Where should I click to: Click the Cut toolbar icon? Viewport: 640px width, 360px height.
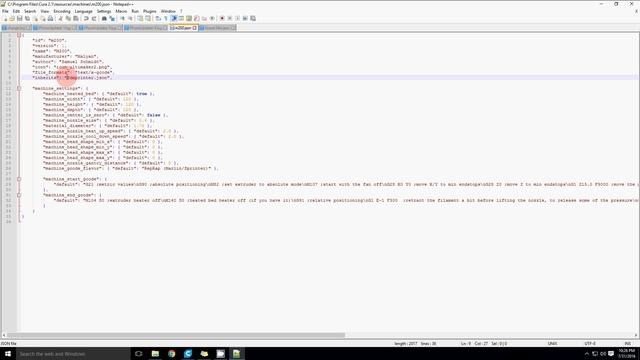pyautogui.click(x=61, y=18)
